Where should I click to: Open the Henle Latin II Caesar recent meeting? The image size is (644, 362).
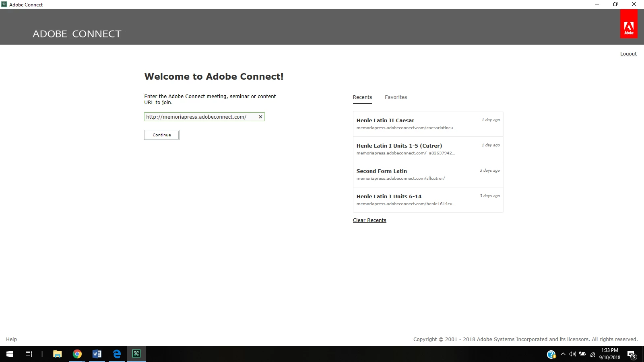[428, 124]
